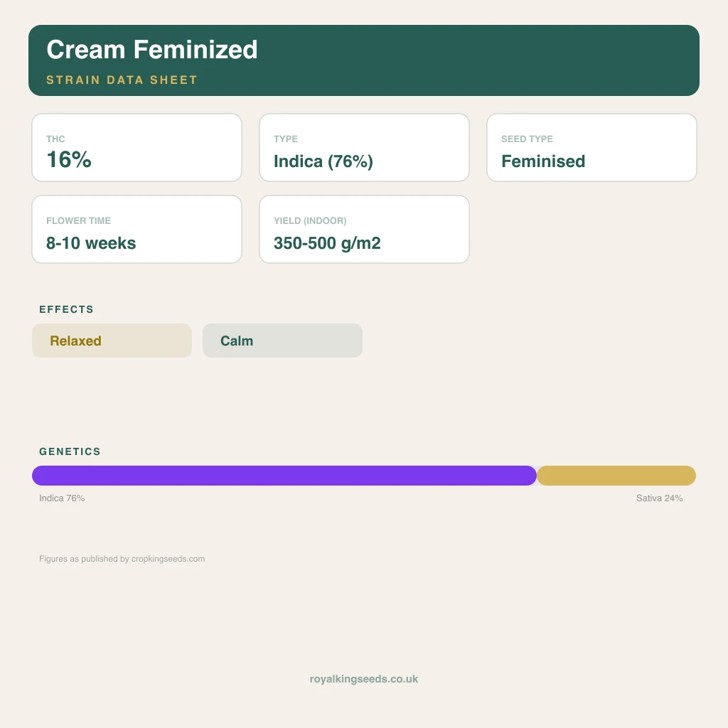Select the Indica 76% label

pos(62,498)
